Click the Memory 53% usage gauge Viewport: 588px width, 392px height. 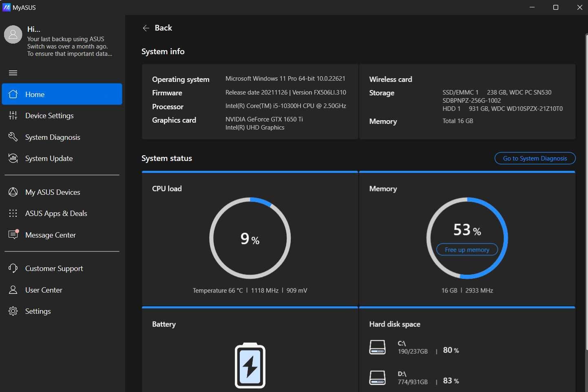coord(467,238)
